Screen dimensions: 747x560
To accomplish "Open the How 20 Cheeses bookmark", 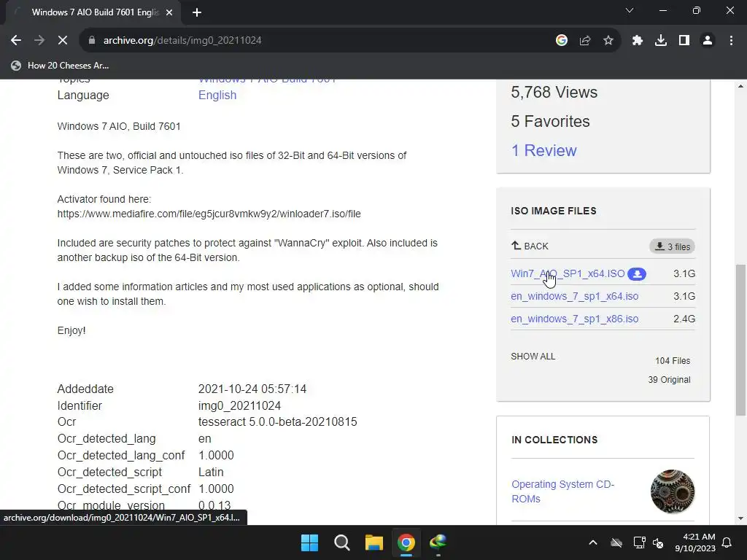I will [60, 66].
